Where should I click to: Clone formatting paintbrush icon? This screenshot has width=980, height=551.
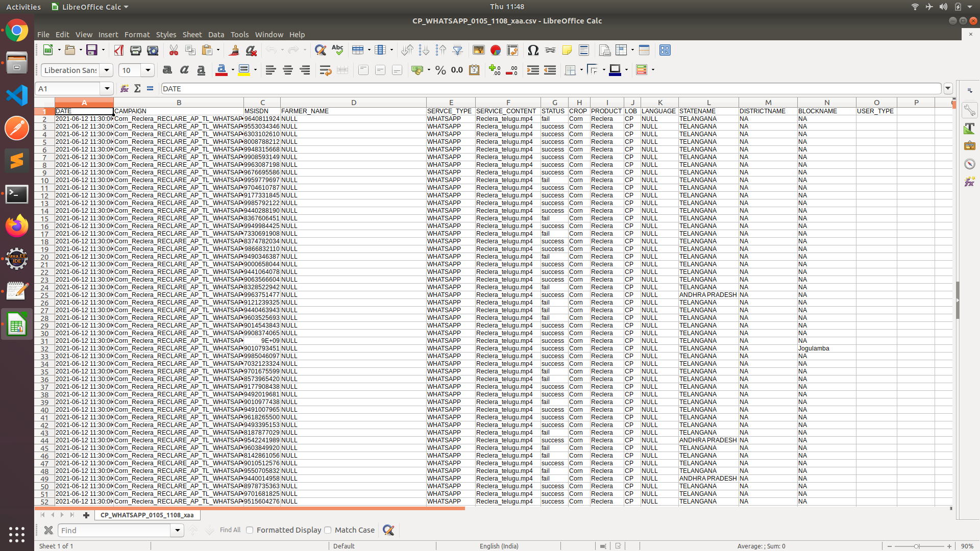click(x=234, y=50)
